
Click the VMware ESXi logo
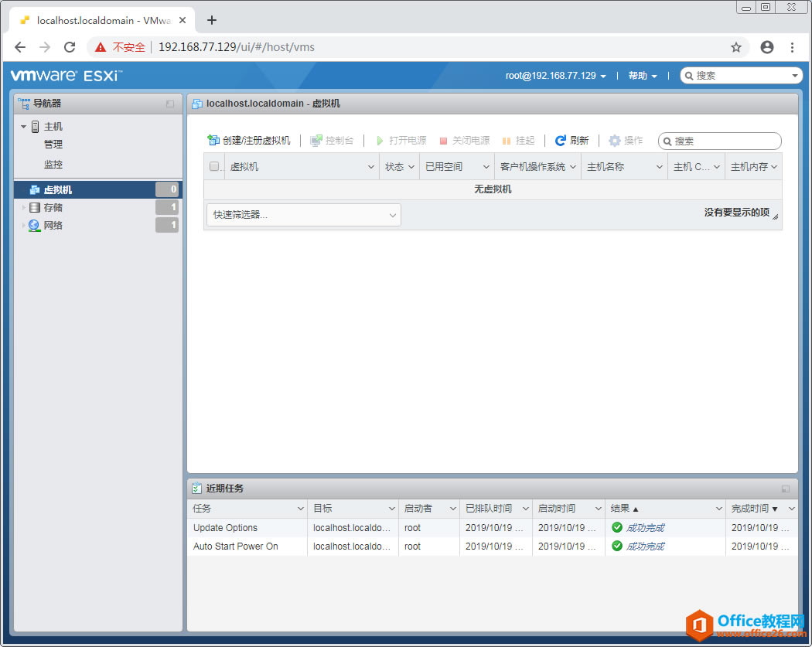[x=66, y=76]
